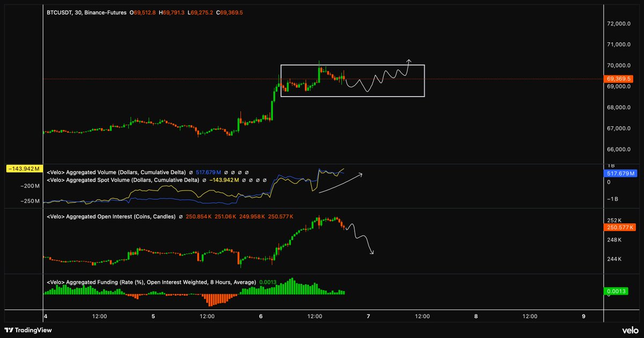
Task: Click the date label 4 on time axis
Action: (45, 316)
